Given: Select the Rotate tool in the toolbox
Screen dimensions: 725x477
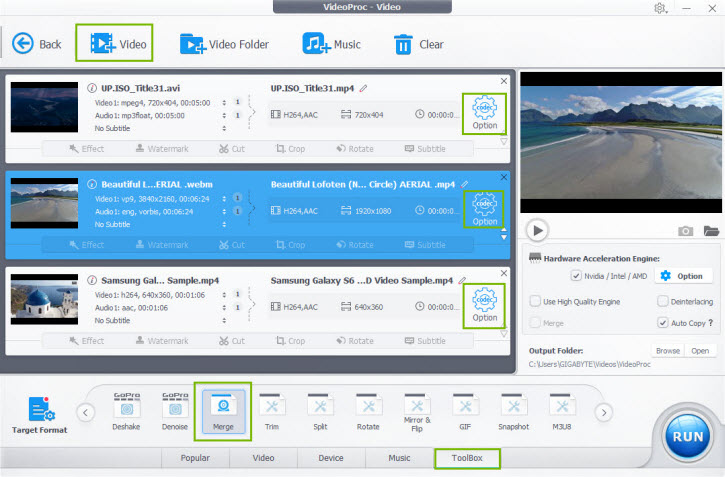Looking at the screenshot, I should click(x=368, y=411).
